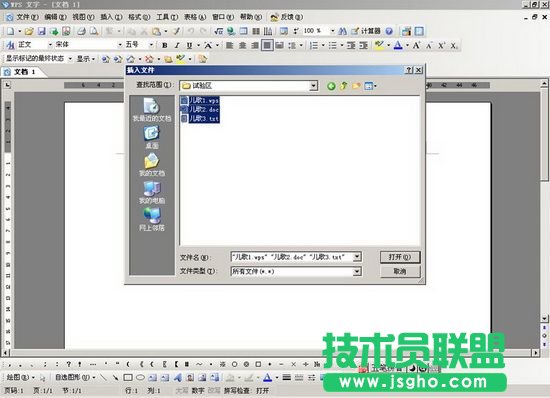The width and height of the screenshot is (550, 398).
Task: Open the view options menu in dialog
Action: tap(370, 86)
